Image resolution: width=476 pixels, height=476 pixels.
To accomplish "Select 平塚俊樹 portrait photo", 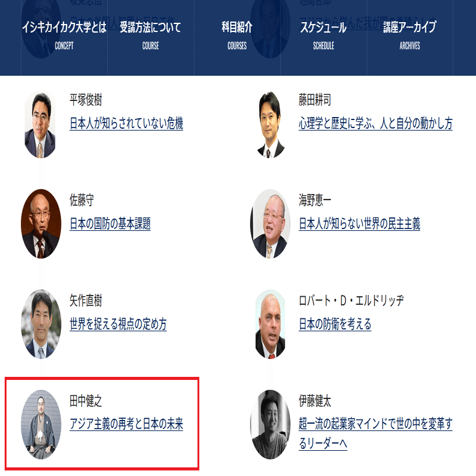I will 40,125.
